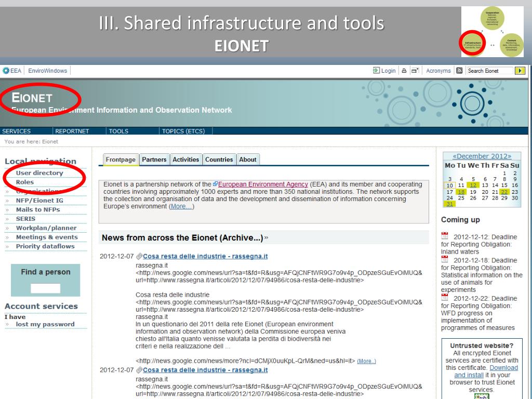Viewport: 532px width, 399px height.
Task: Open Download and install certificate link
Action: tap(486, 371)
